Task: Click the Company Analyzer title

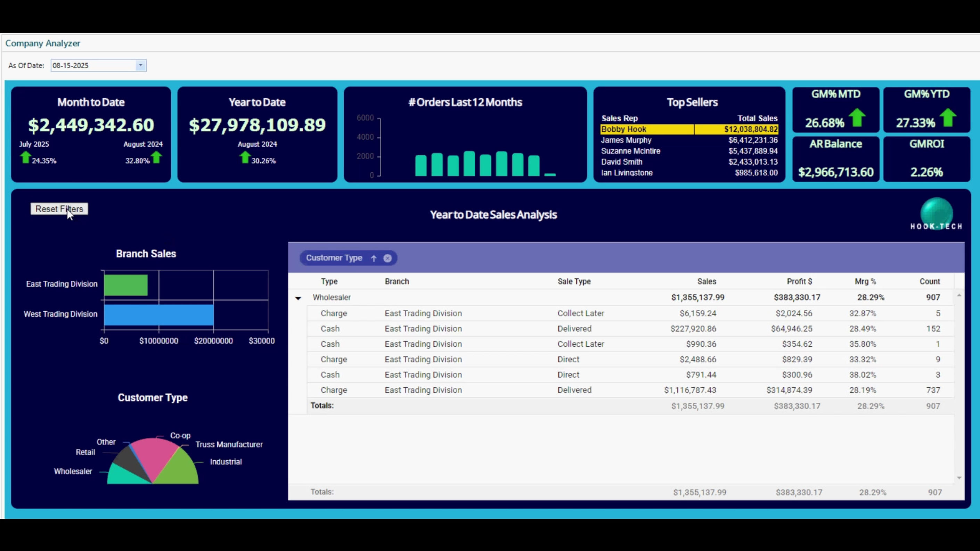Action: click(43, 43)
